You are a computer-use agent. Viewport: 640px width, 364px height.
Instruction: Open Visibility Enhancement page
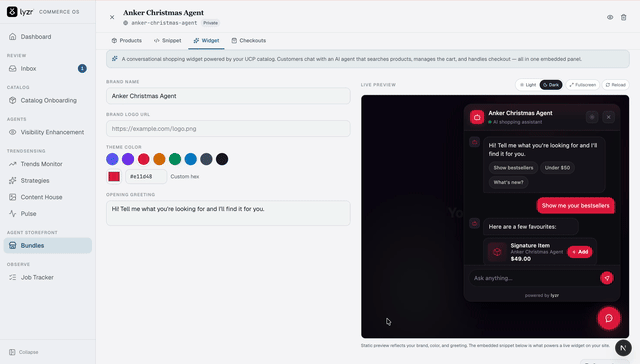[48, 132]
